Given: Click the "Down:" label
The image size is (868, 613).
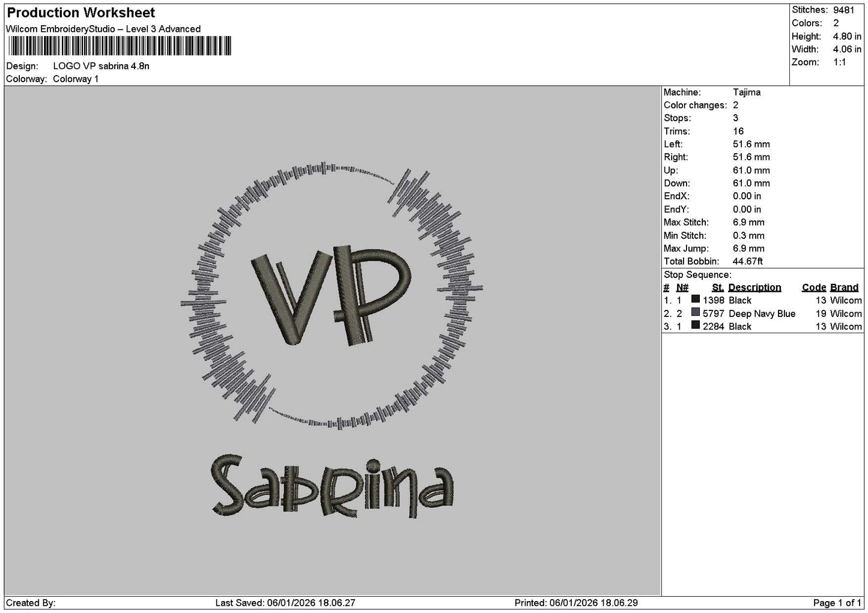Looking at the screenshot, I should [x=676, y=184].
